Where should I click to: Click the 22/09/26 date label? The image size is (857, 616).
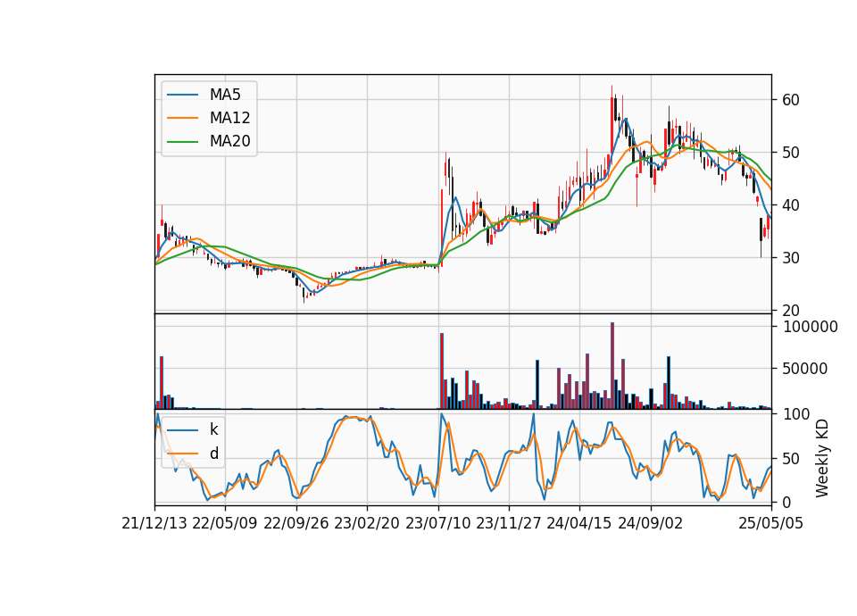(x=296, y=523)
